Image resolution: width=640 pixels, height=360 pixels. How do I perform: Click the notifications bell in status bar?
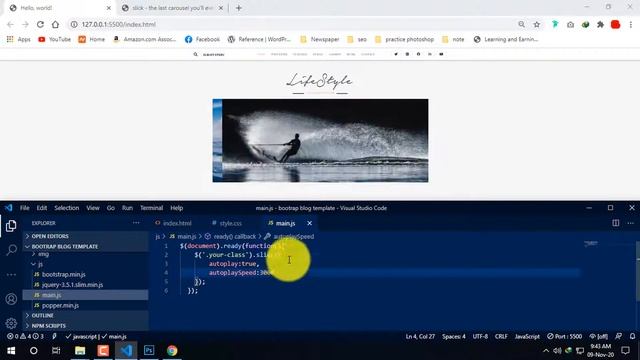pyautogui.click(x=632, y=336)
